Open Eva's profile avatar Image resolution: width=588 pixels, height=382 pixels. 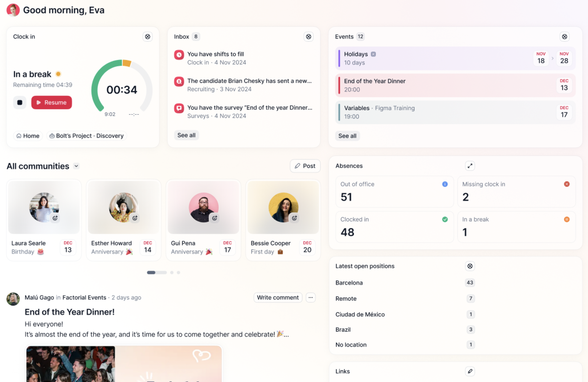13,10
